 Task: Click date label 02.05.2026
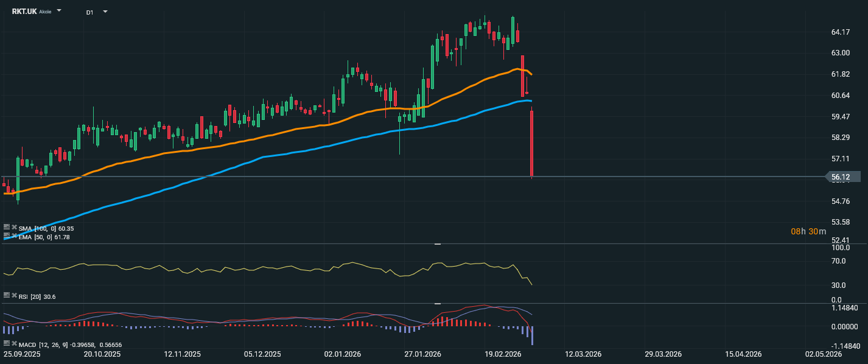coord(824,354)
